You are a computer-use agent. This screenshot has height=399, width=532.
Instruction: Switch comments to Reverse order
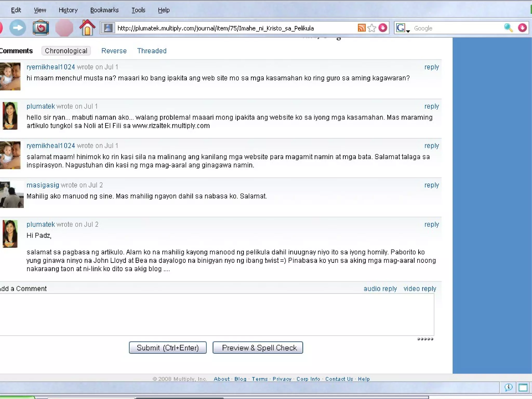tap(114, 51)
